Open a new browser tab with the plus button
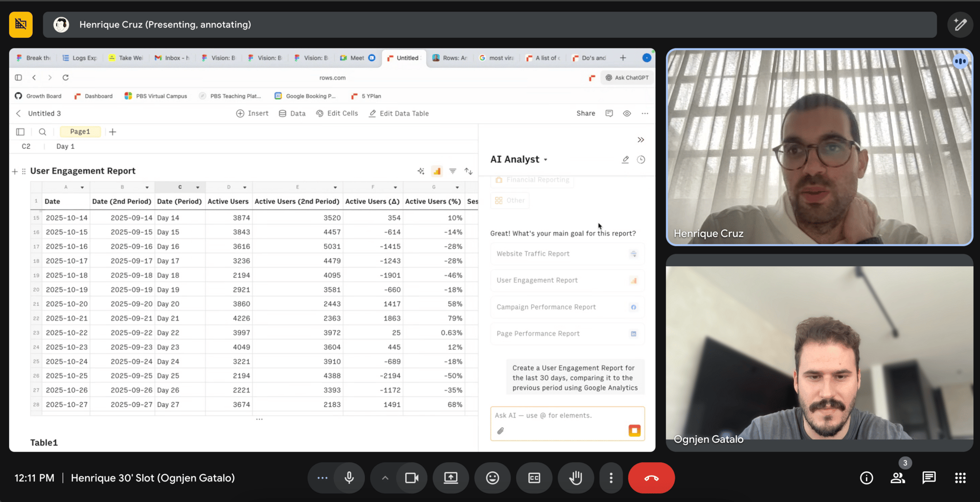Screen dimensions: 980x502 coord(623,58)
